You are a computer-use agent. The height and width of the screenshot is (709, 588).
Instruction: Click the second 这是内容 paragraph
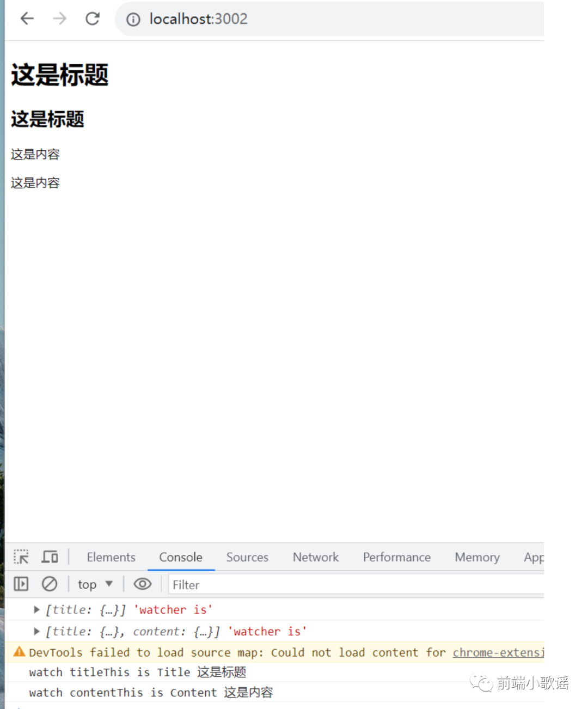35,182
